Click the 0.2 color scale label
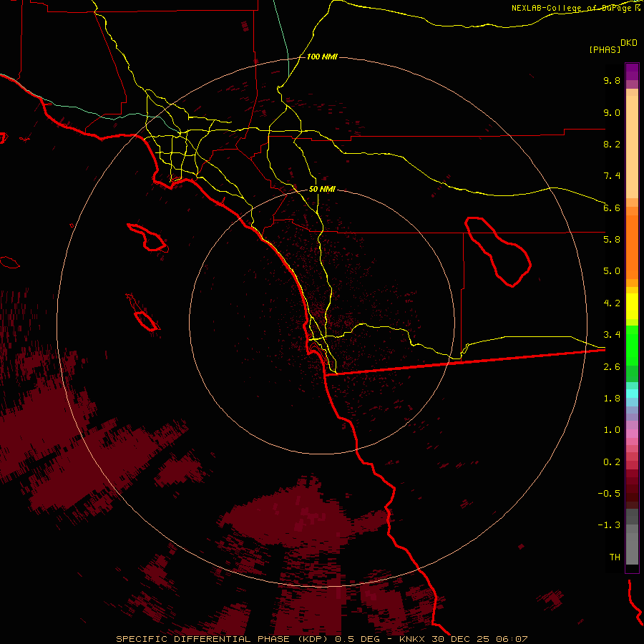This screenshot has height=644, width=644. tap(612, 462)
